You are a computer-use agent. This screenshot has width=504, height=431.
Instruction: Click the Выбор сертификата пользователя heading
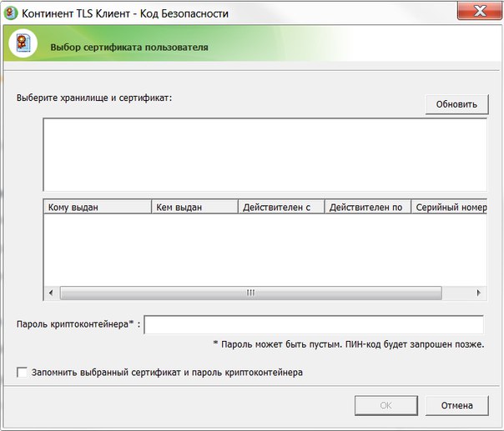129,48
